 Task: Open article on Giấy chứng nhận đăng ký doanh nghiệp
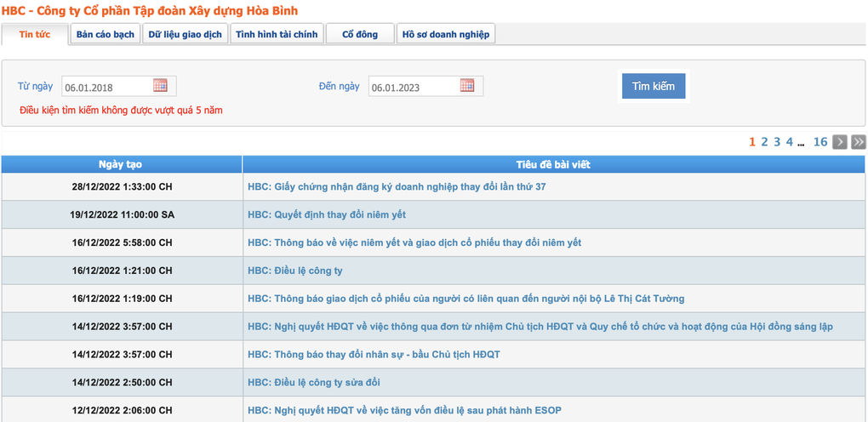pos(397,186)
